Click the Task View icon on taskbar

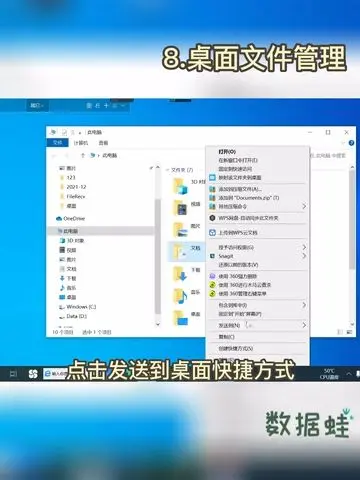coord(13,374)
